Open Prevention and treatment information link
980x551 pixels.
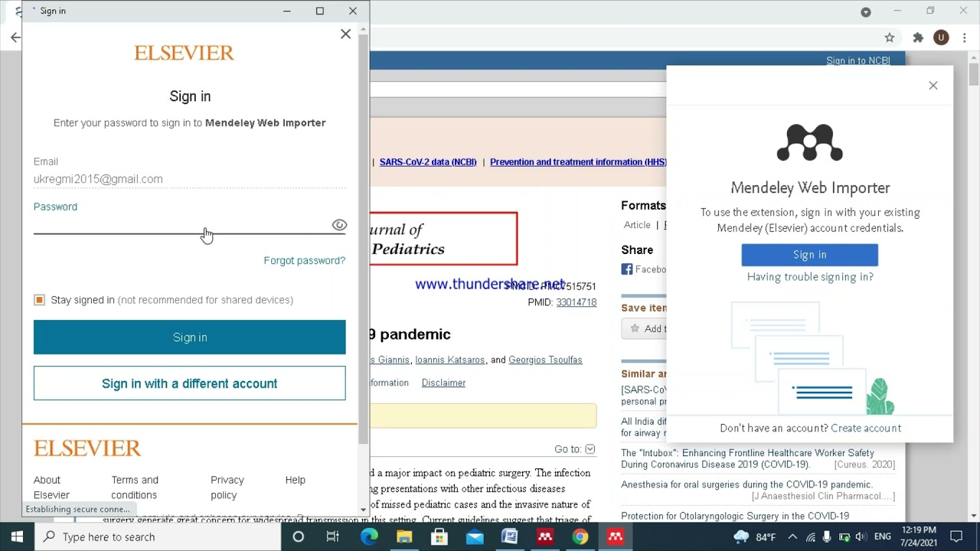tap(578, 162)
